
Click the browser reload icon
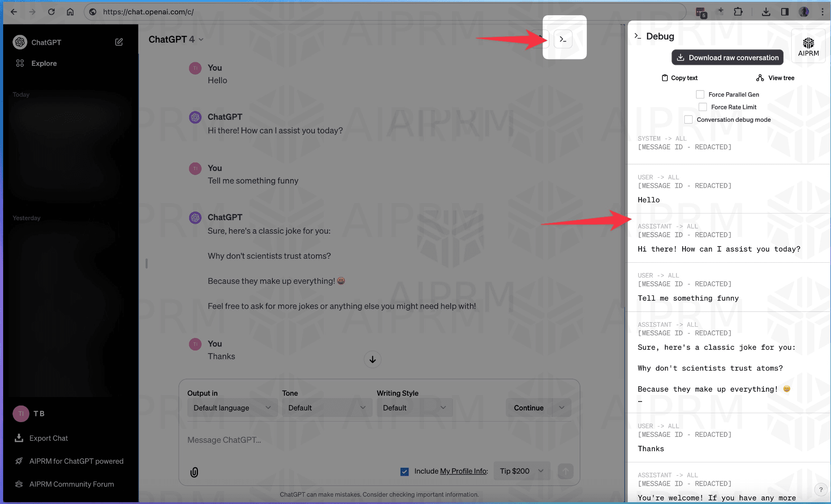[x=52, y=12]
